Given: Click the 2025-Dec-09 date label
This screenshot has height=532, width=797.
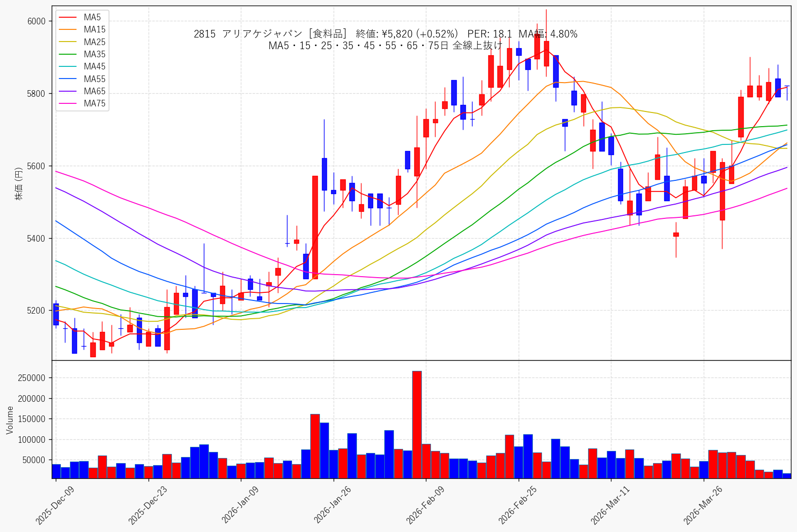Looking at the screenshot, I should [x=54, y=505].
